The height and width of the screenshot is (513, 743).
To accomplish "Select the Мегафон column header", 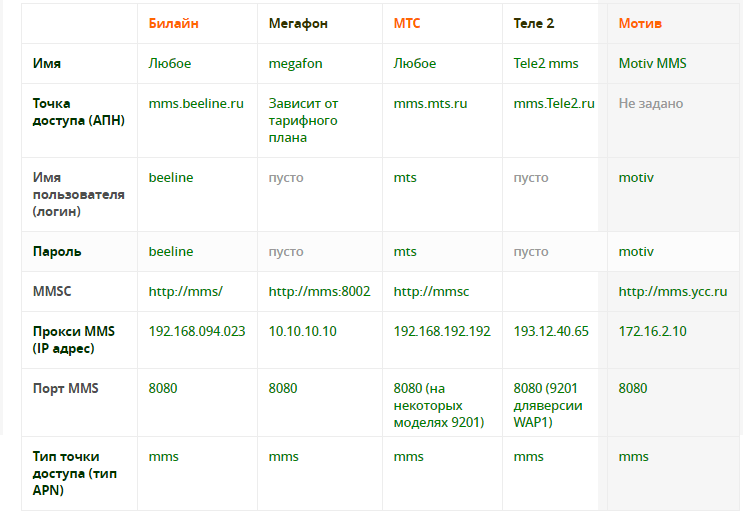I will coord(298,23).
